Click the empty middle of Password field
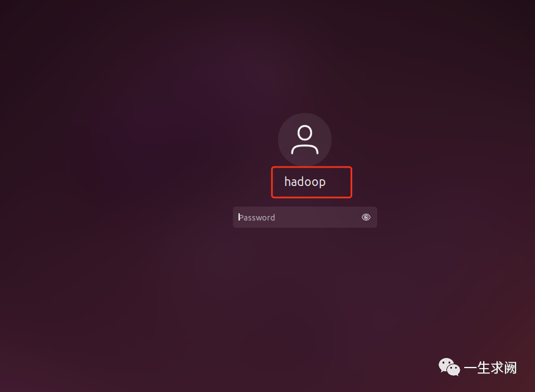This screenshot has height=392, width=535. click(317, 217)
